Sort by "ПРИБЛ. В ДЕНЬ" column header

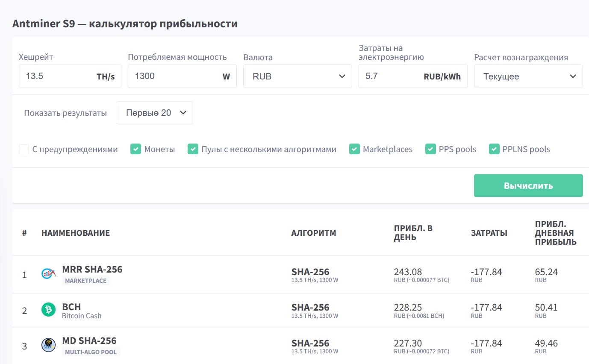pos(413,233)
